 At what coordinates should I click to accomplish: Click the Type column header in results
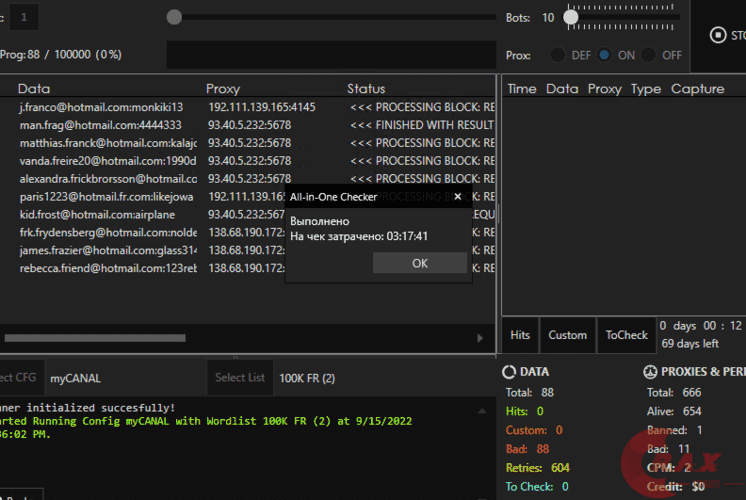pos(645,89)
